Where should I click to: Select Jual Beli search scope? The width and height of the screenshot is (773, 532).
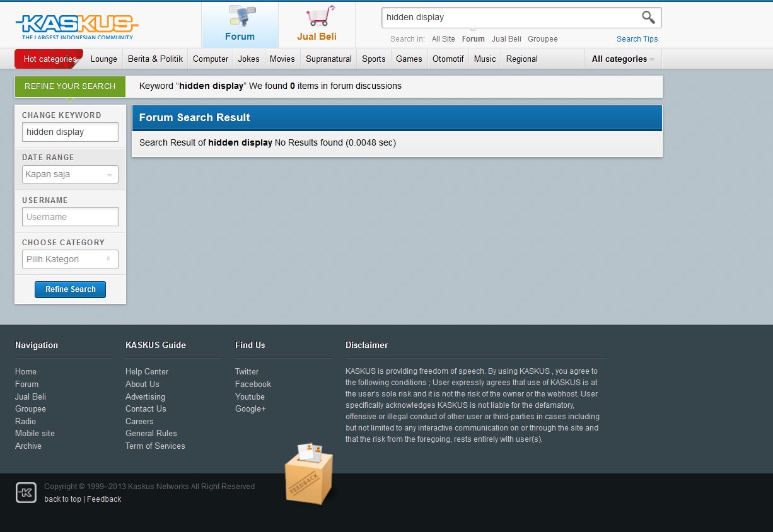506,39
